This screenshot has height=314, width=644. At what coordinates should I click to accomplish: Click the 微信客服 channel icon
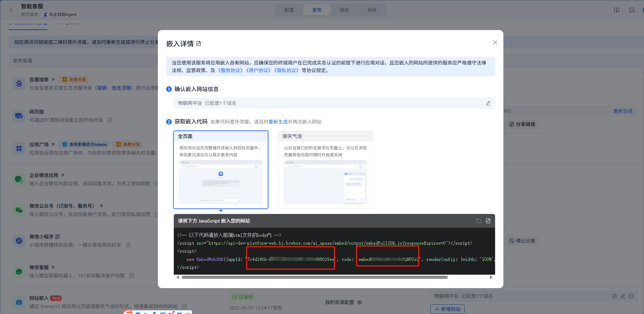pos(19,272)
